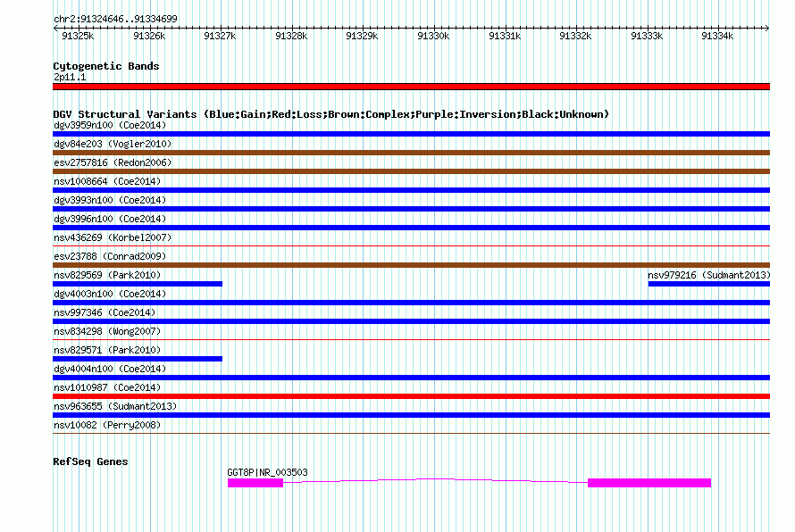Click the 91328k ruler tick label
The image size is (795, 532).
click(x=291, y=36)
